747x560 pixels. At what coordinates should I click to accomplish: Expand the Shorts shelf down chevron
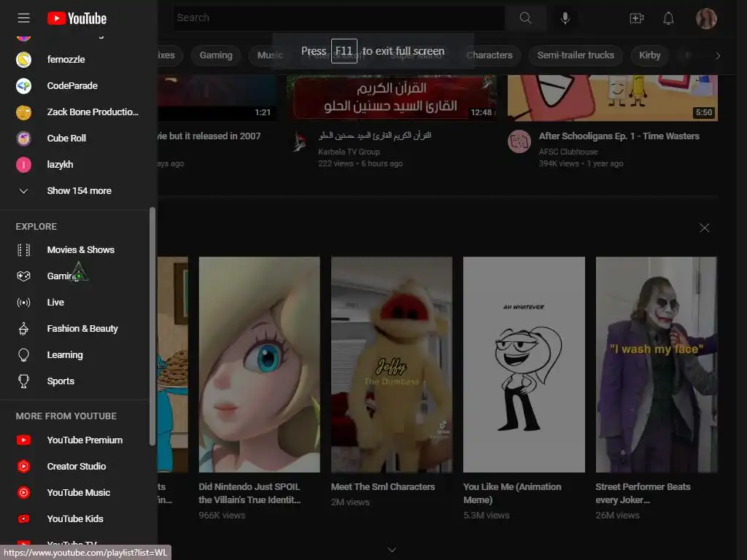(x=392, y=550)
